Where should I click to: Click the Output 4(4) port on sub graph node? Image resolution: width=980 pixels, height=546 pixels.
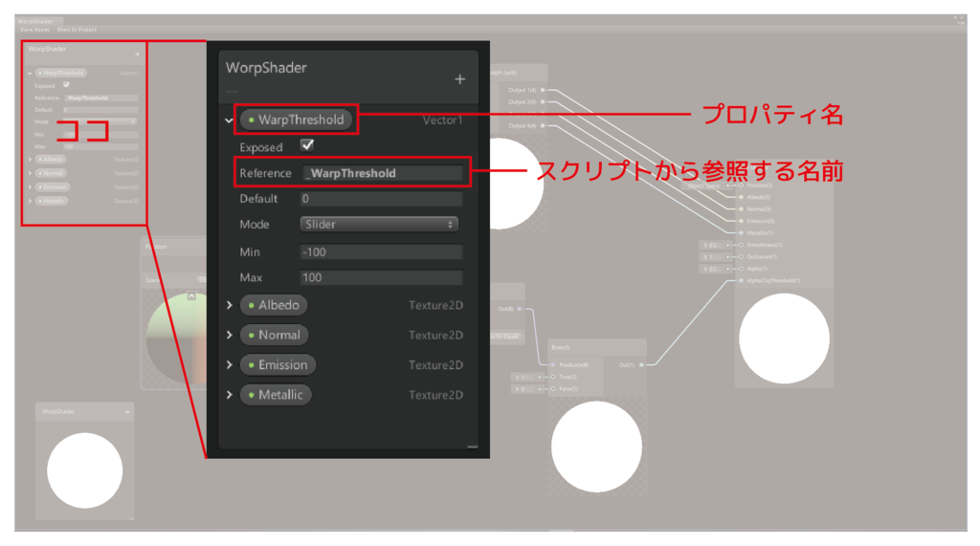pyautogui.click(x=543, y=125)
